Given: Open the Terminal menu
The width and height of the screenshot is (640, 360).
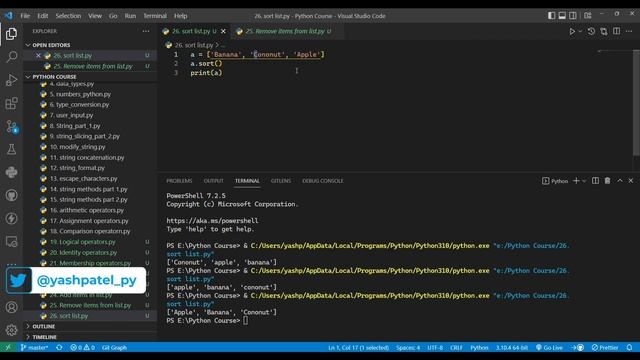Looking at the screenshot, I should (x=155, y=16).
